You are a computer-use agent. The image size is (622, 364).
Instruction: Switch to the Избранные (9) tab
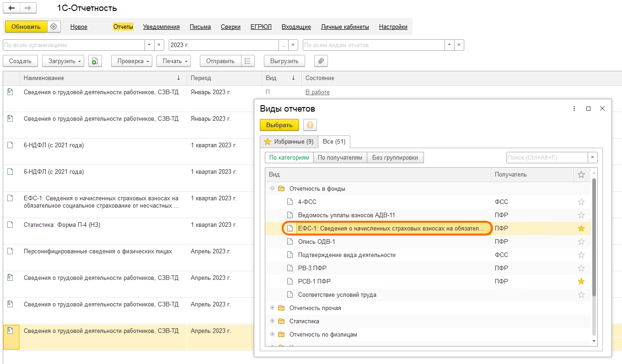tap(289, 142)
